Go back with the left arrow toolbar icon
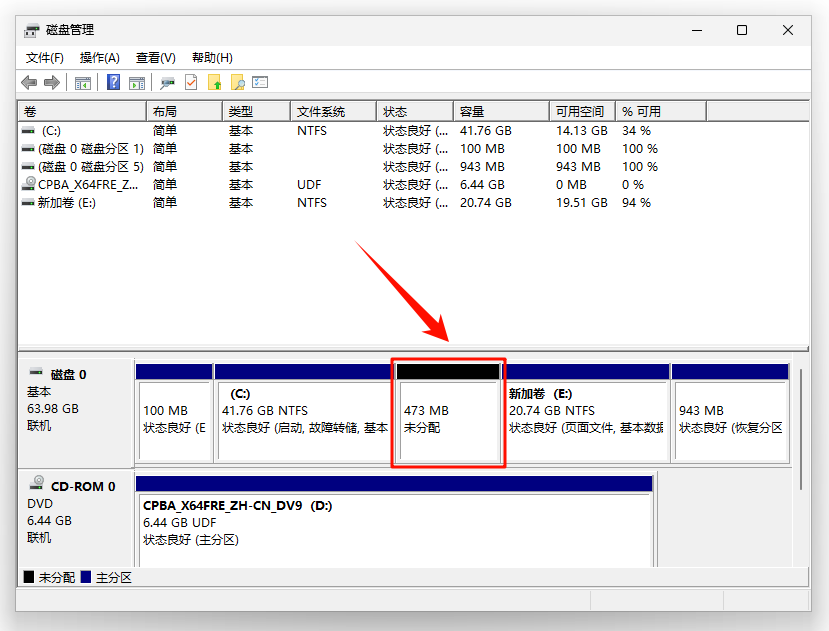 tap(29, 83)
